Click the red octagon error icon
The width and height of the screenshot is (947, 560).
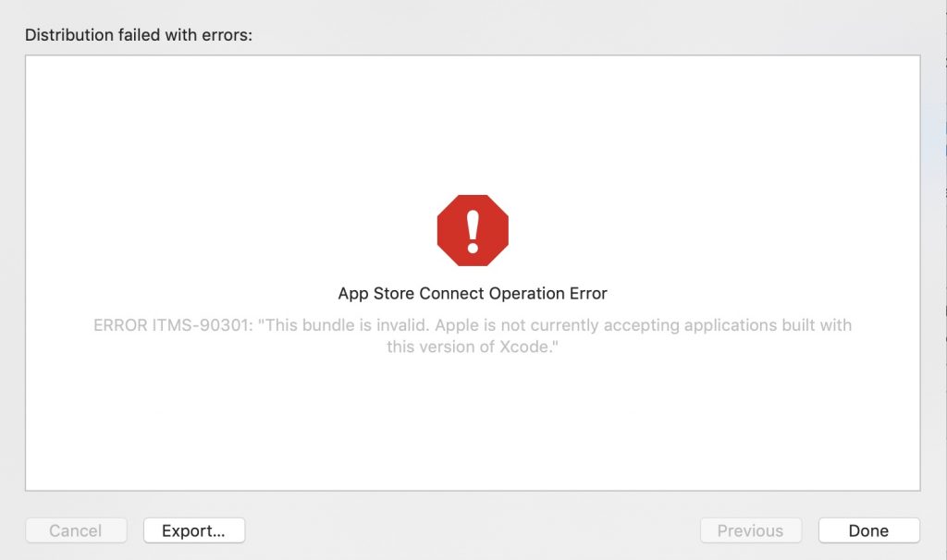473,230
